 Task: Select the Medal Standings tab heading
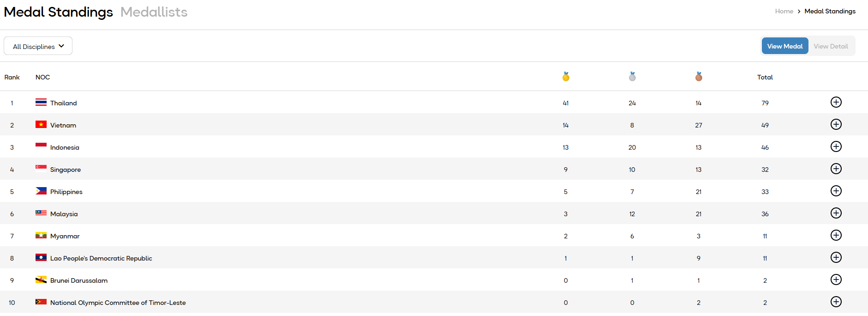point(58,12)
